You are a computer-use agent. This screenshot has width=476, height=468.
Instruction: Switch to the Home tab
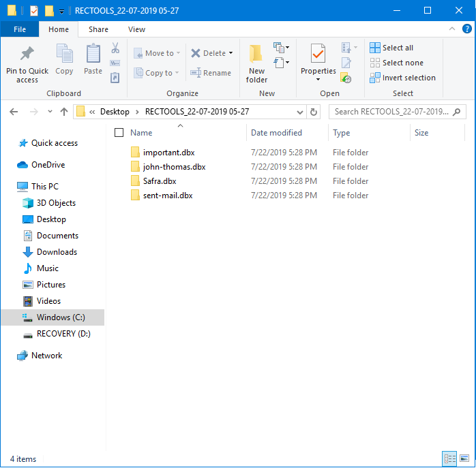click(x=59, y=29)
